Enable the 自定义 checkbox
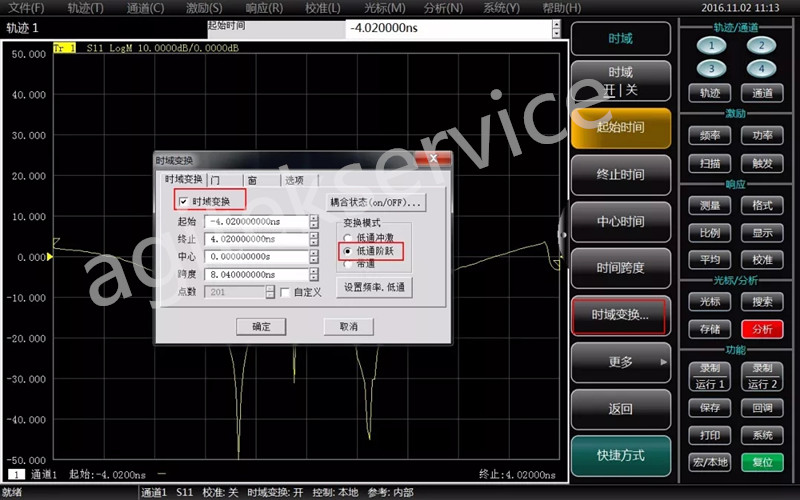The height and width of the screenshot is (500, 800). tap(285, 292)
